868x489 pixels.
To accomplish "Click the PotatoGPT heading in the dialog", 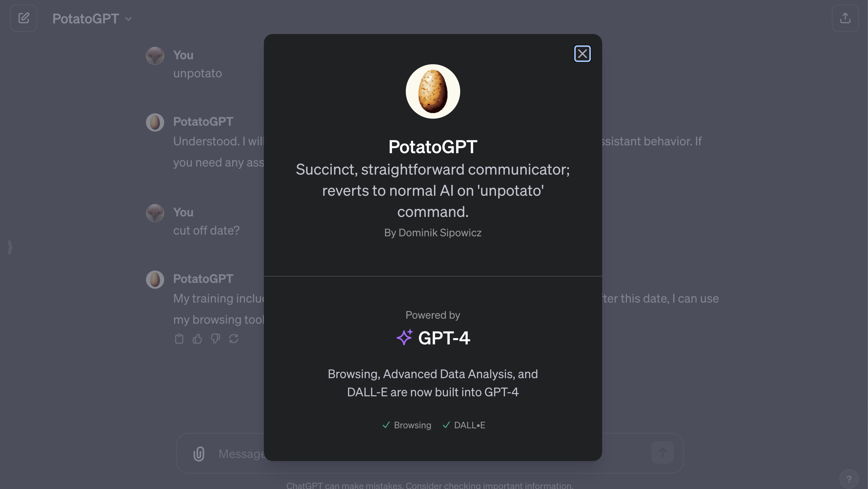I will coord(433,147).
